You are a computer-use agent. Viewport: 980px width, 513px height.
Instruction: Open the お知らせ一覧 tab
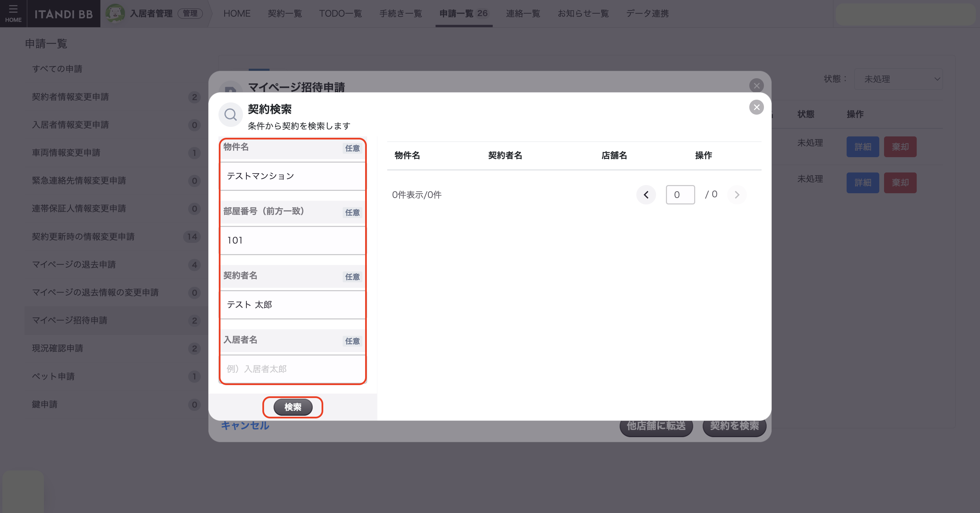click(583, 13)
